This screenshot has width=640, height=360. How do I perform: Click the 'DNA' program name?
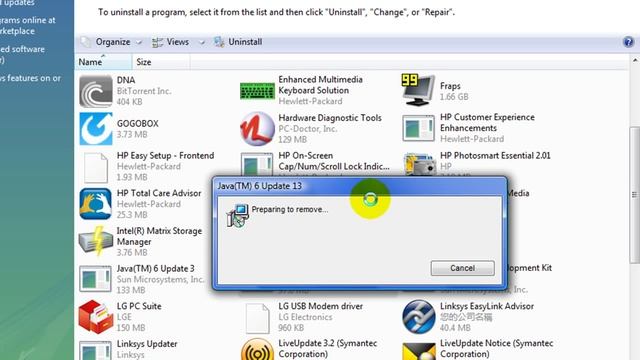(x=126, y=80)
